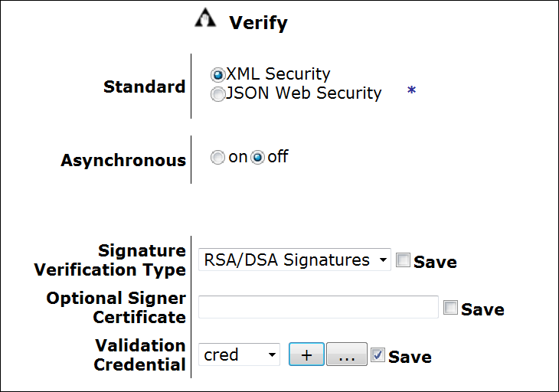The width and height of the screenshot is (559, 392).
Task: Select the XML Security radio button
Action: click(x=217, y=75)
